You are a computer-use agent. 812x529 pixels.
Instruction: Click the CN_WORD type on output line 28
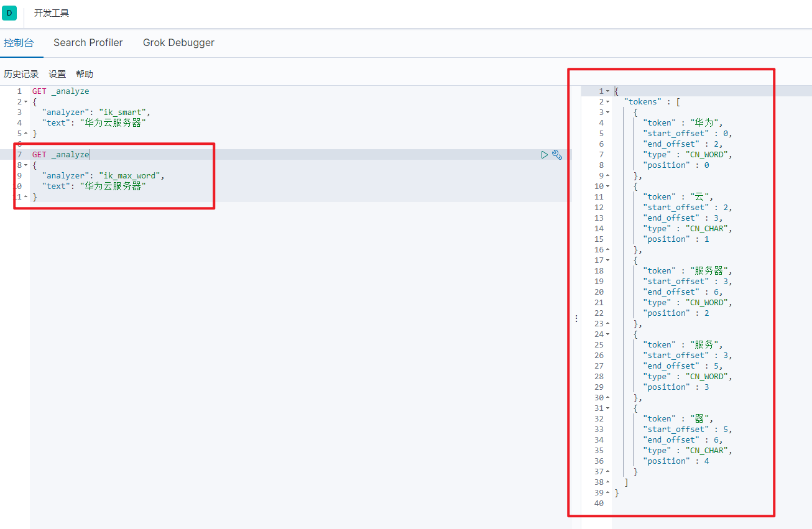click(707, 377)
